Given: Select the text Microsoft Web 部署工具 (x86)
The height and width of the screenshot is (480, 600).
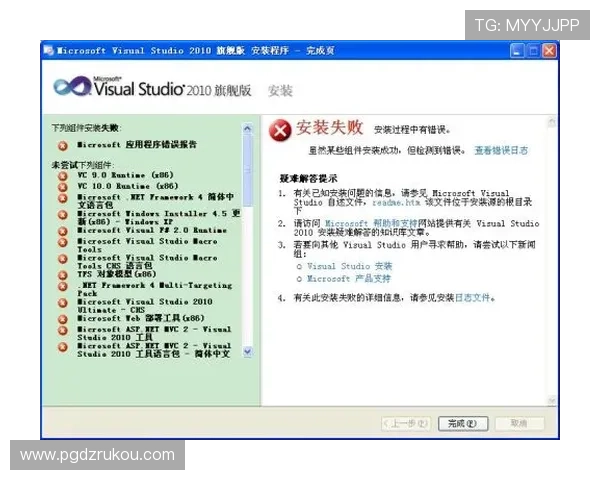Looking at the screenshot, I should click(x=141, y=318).
